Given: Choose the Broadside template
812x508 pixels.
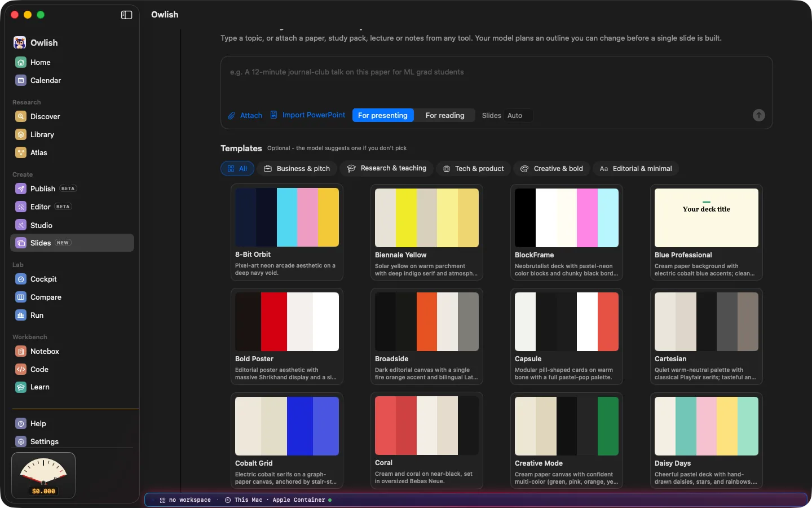Looking at the screenshot, I should point(427,336).
